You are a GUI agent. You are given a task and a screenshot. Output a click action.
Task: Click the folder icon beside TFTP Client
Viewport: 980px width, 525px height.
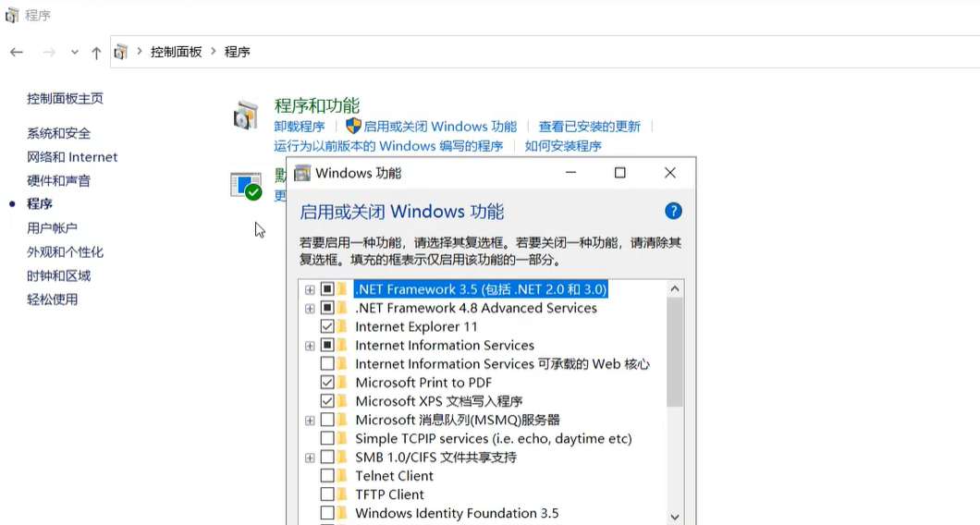[342, 494]
